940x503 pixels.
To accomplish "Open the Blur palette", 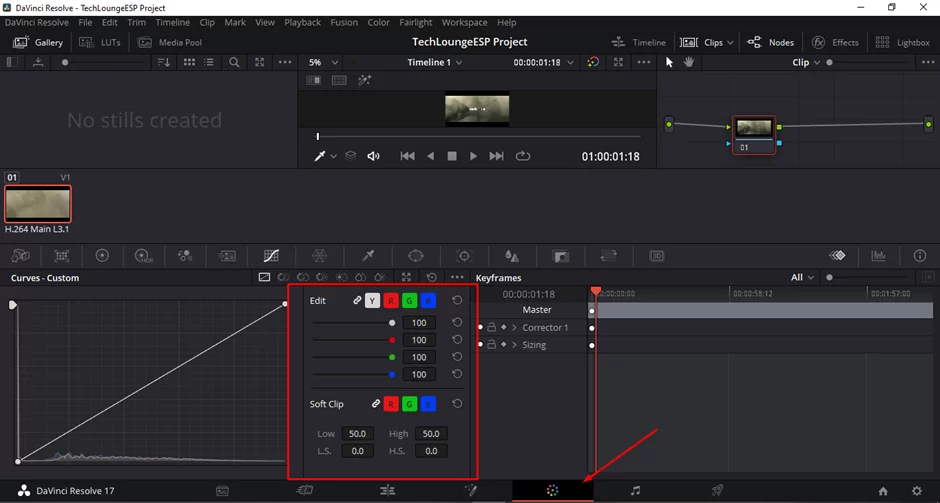I will click(x=512, y=256).
